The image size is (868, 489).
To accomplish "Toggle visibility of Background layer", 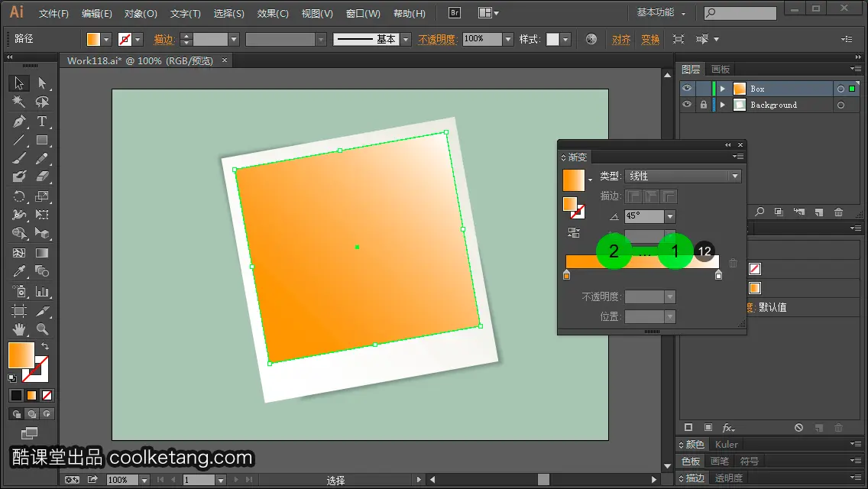I will (x=687, y=105).
